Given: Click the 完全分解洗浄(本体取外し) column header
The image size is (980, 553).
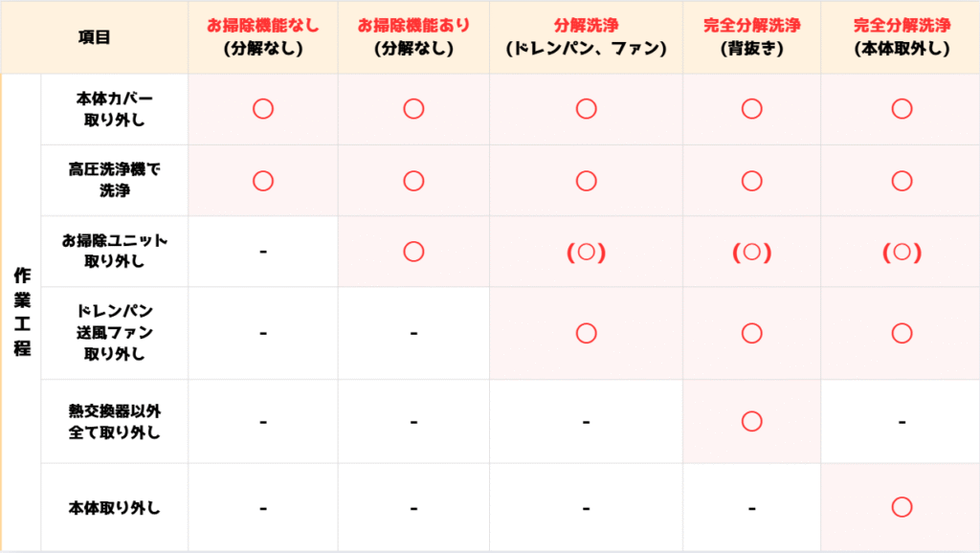Looking at the screenshot, I should coord(901,37).
